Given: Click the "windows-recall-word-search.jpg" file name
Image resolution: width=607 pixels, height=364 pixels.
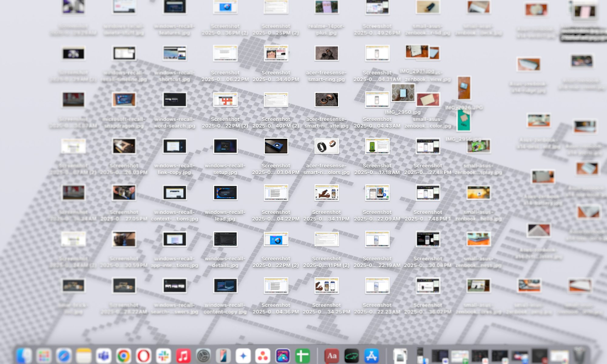Looking at the screenshot, I should (175, 123).
